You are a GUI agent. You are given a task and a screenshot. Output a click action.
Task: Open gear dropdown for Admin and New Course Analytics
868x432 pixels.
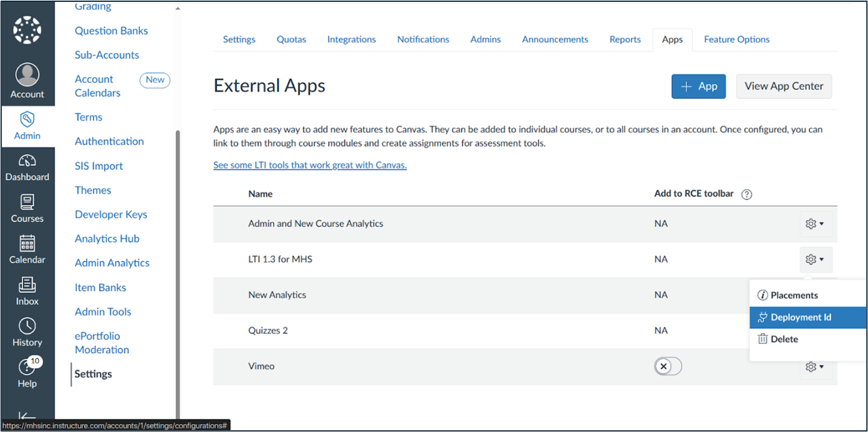tap(815, 223)
